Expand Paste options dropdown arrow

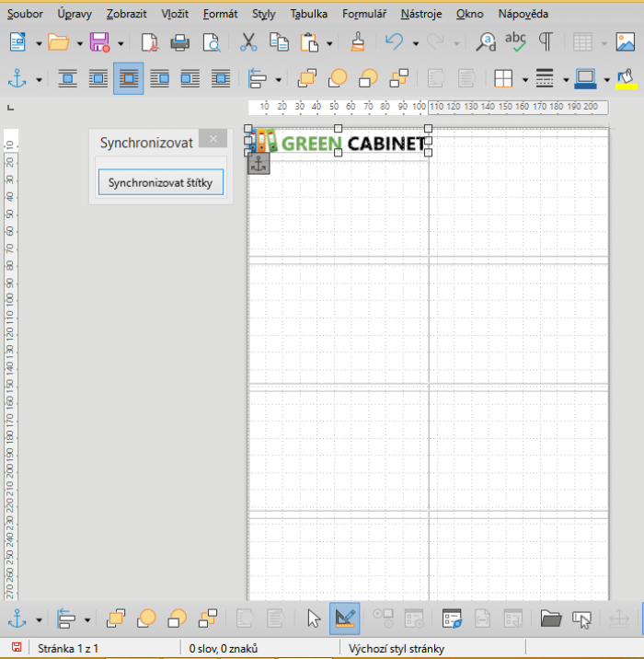pyautogui.click(x=329, y=43)
